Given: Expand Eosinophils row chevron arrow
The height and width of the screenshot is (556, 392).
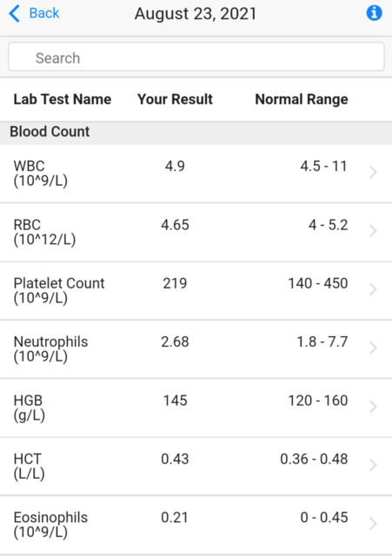Looking at the screenshot, I should 373,523.
